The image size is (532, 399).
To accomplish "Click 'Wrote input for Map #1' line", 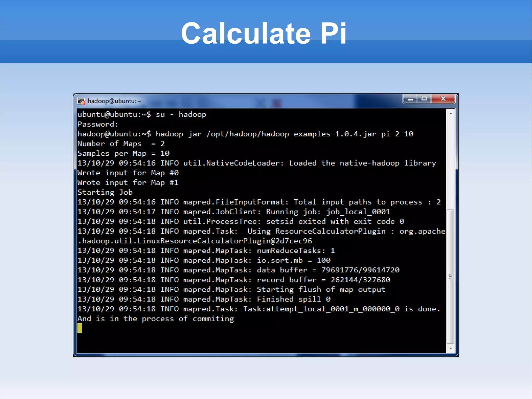I will (x=128, y=183).
